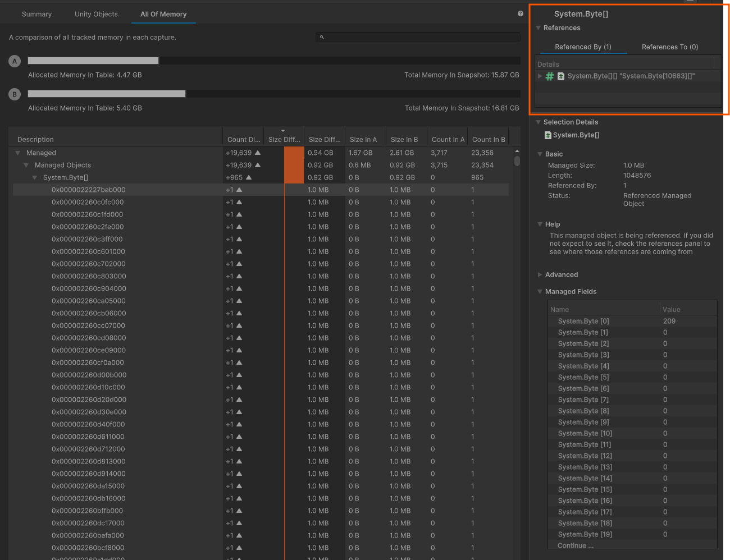Click snapshot A's allocated memory bar

point(93,60)
